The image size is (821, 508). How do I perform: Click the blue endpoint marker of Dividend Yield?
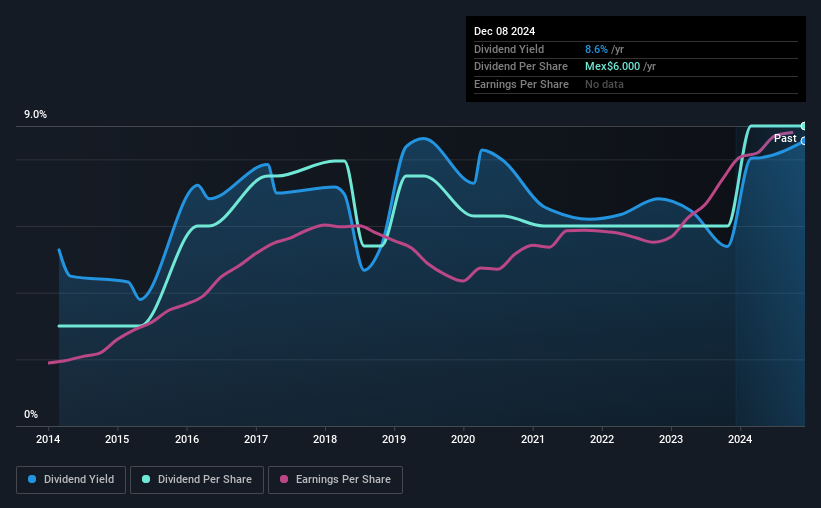pos(804,141)
